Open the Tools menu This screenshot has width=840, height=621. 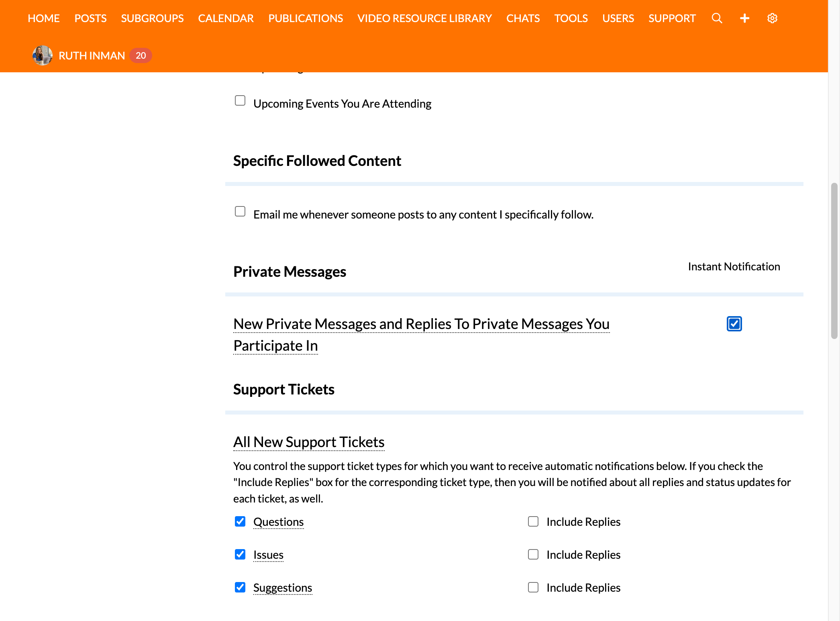tap(571, 18)
